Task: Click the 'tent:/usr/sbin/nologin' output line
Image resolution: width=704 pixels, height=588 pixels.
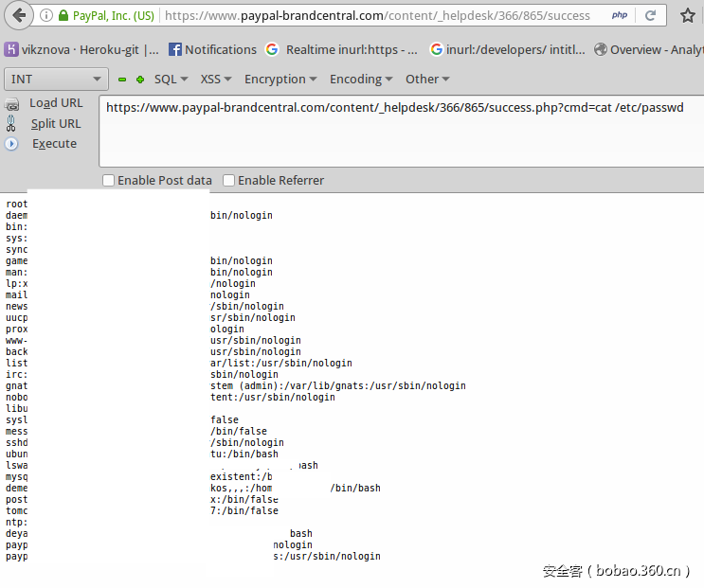Action: tap(273, 398)
